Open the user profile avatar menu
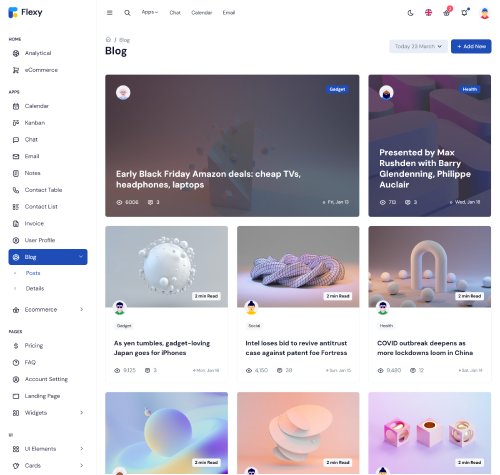The image size is (500, 475). point(484,13)
